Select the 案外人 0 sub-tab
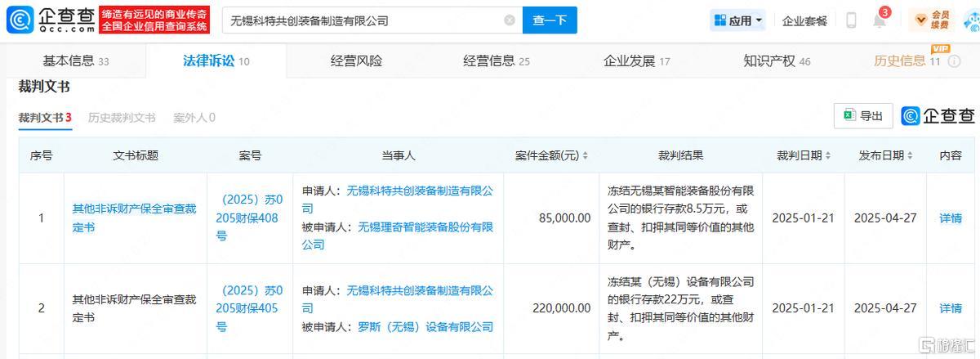Viewport: 980px width, 359px height. point(194,118)
